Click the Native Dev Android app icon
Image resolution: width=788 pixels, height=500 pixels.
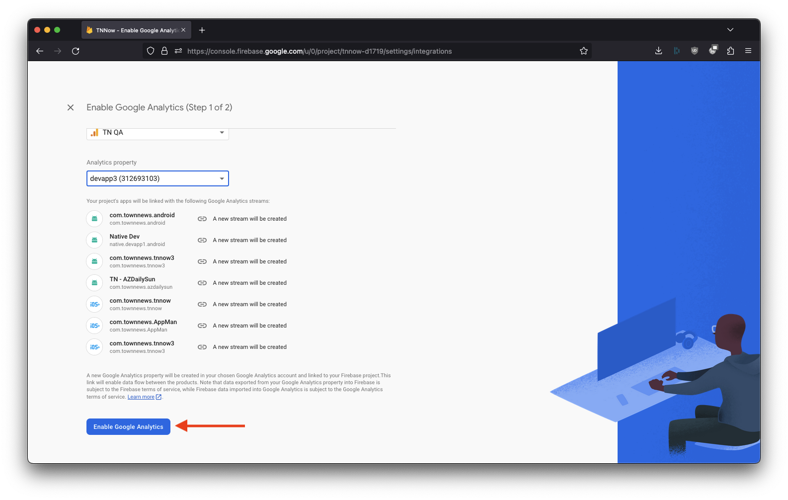(95, 240)
